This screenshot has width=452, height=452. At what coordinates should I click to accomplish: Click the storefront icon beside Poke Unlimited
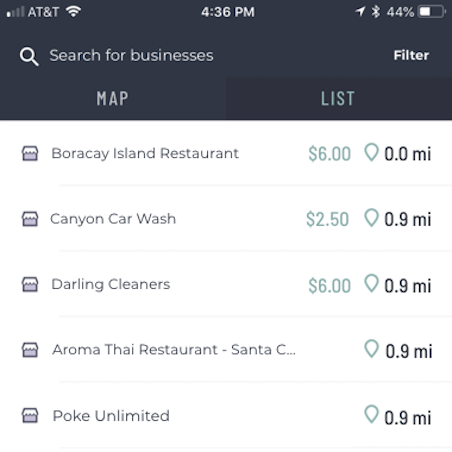click(30, 415)
